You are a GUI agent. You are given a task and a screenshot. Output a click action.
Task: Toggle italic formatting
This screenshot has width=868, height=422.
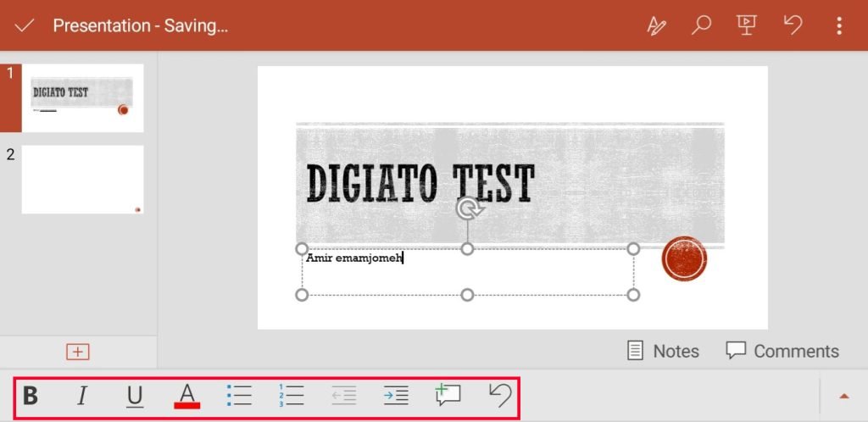point(82,396)
